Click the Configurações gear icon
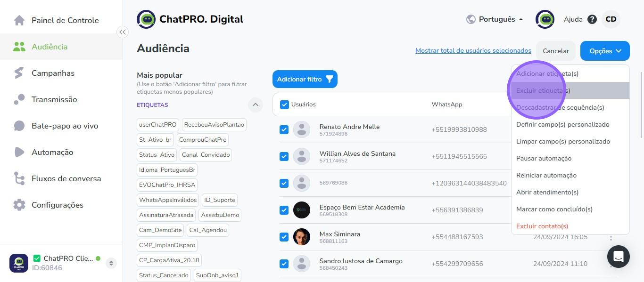This screenshot has width=644, height=282. click(19, 205)
